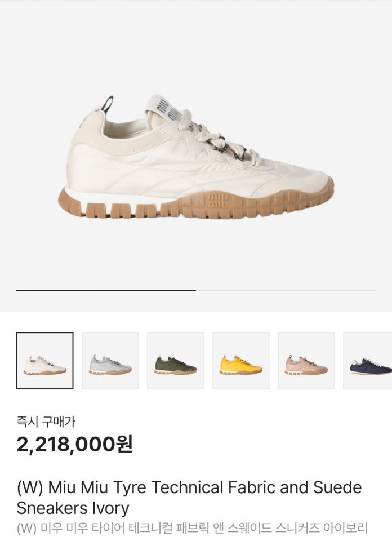
Task: Tap the 2,218,000원 price
Action: [x=74, y=444]
